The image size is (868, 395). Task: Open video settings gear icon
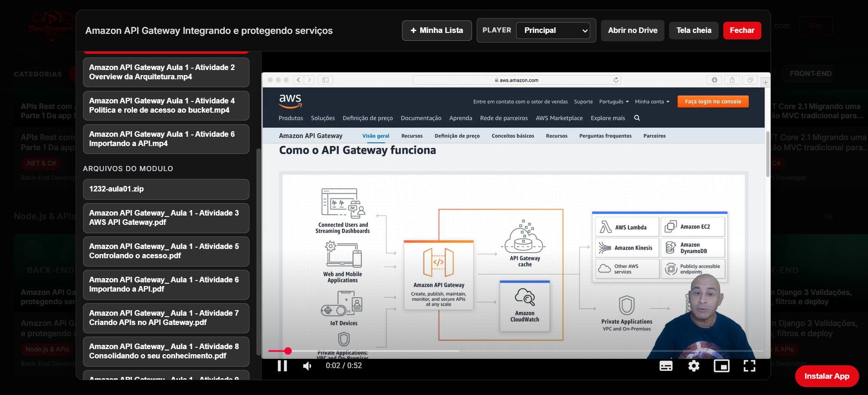[694, 366]
